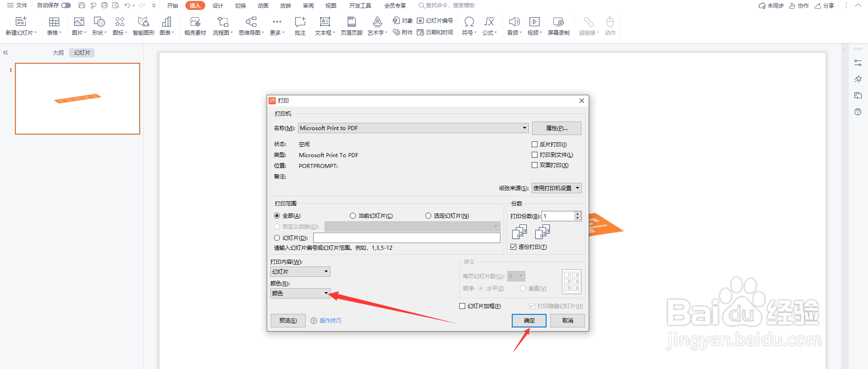Click the New Slide icon

coord(21,22)
